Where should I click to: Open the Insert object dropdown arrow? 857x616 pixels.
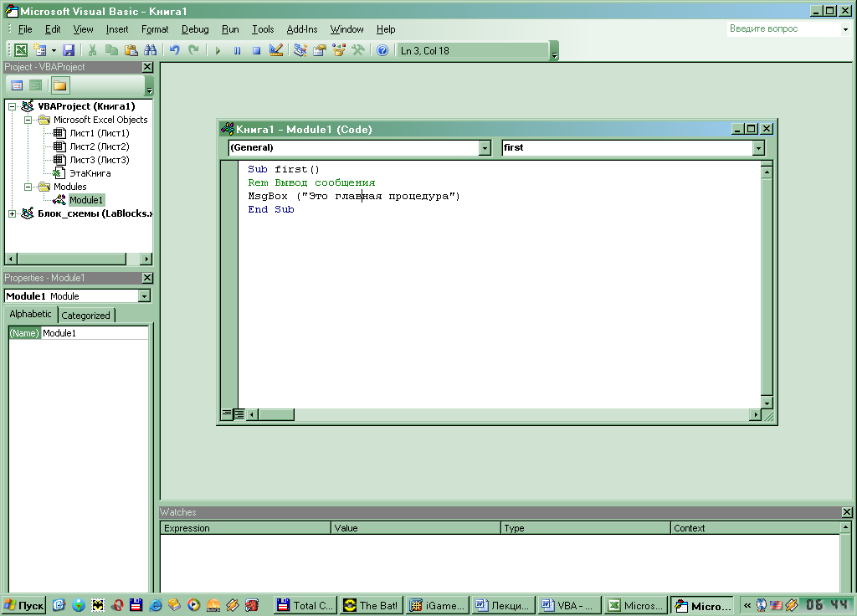coord(54,50)
